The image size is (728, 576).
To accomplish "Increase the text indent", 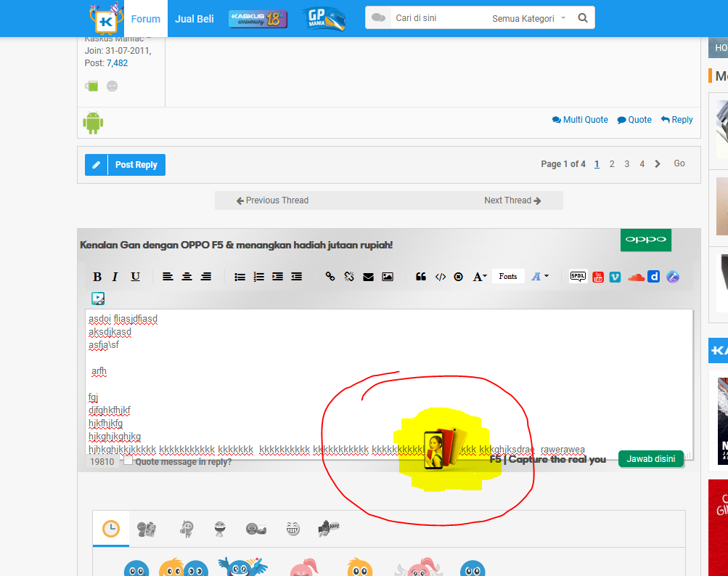I will (278, 277).
